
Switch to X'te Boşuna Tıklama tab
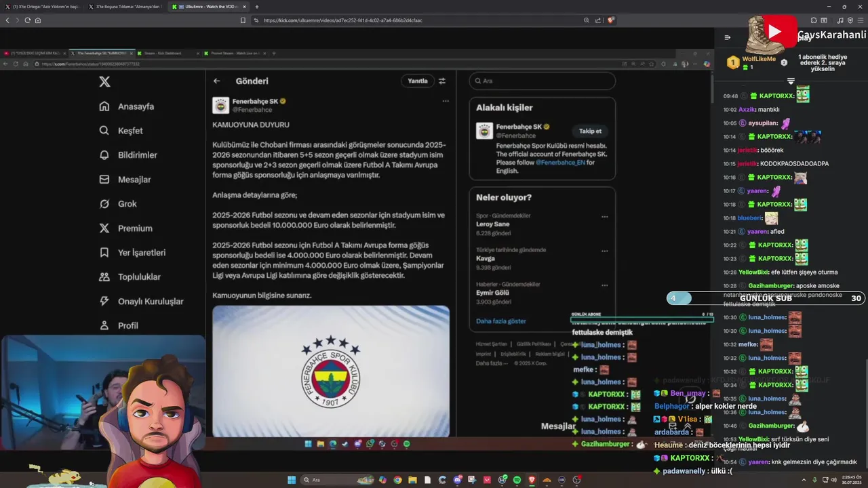[x=126, y=7]
